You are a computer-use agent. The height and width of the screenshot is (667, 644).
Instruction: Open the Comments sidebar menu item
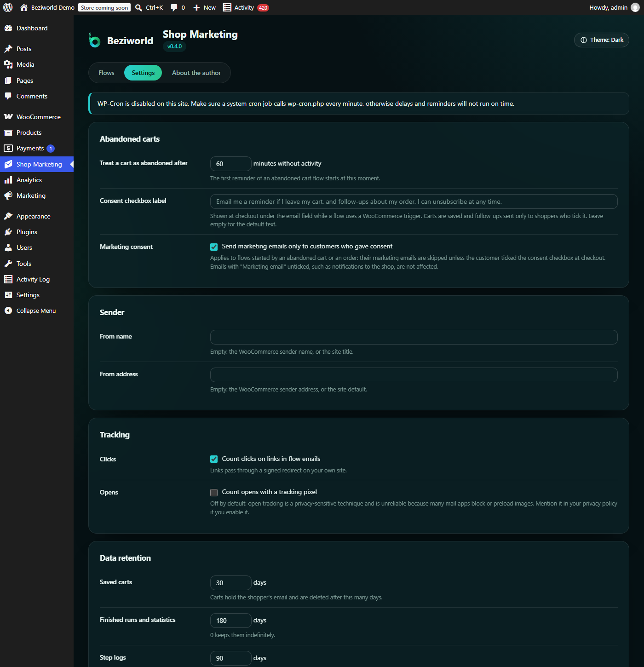point(37,96)
